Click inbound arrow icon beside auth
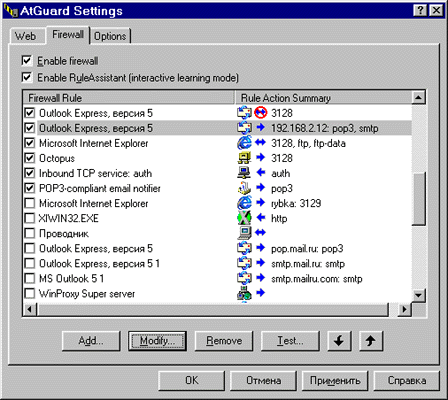Image resolution: width=448 pixels, height=400 pixels. pos(261,173)
